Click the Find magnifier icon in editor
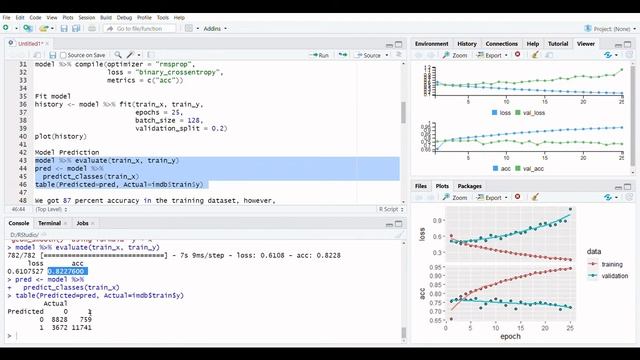Screen dimensions: 640x360 (118, 55)
